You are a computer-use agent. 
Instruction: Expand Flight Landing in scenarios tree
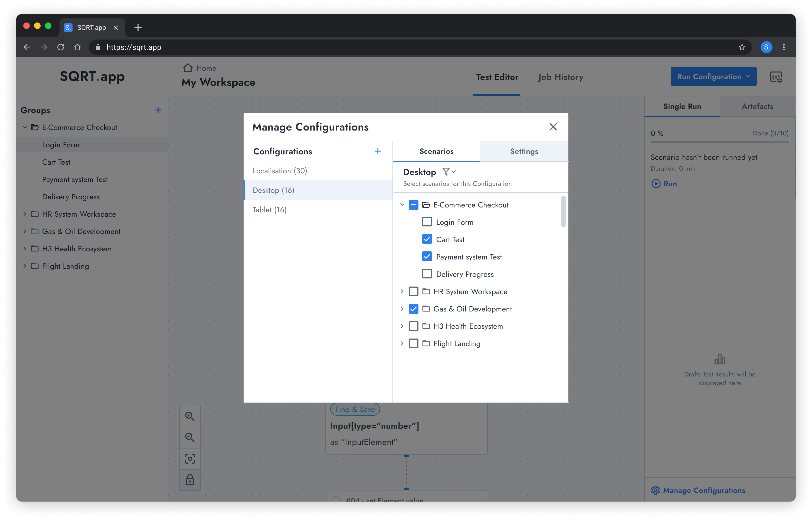(402, 343)
